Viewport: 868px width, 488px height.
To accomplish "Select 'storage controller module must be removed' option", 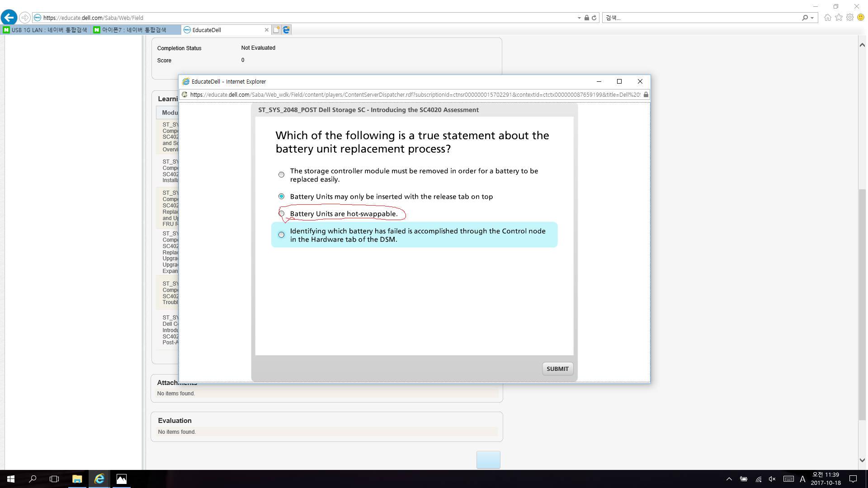I will (281, 175).
